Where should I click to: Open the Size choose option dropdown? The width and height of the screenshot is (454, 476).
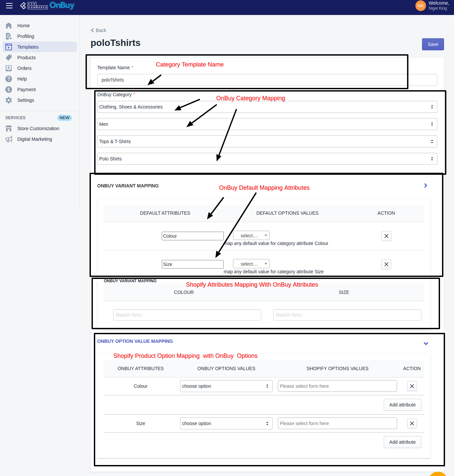(x=226, y=423)
